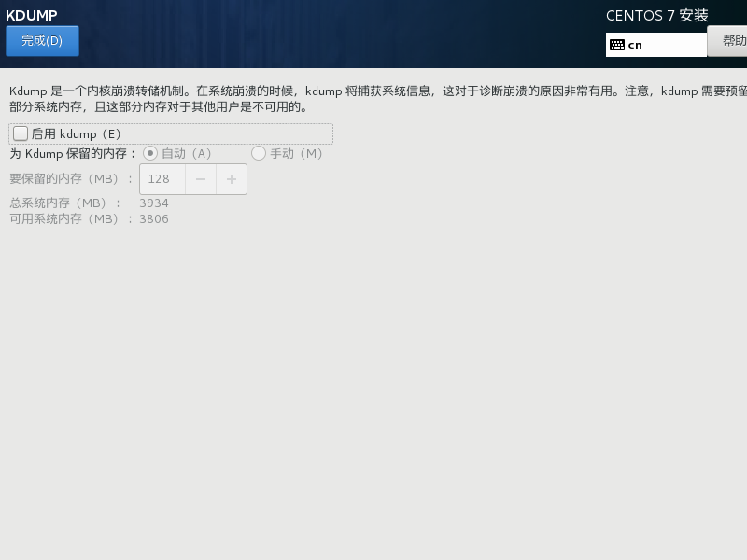Enable the kdump checkbox
This screenshot has height=560, width=747.
[x=21, y=133]
